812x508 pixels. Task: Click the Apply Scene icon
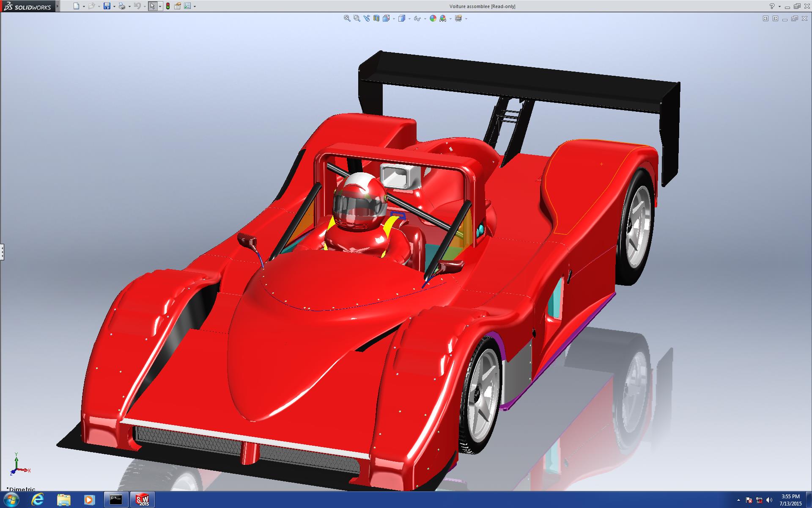[x=443, y=18]
